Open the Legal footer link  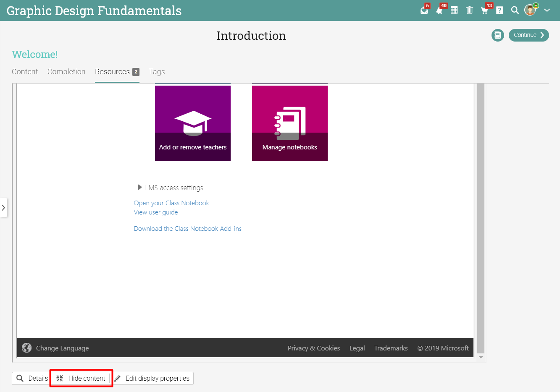[x=357, y=348]
